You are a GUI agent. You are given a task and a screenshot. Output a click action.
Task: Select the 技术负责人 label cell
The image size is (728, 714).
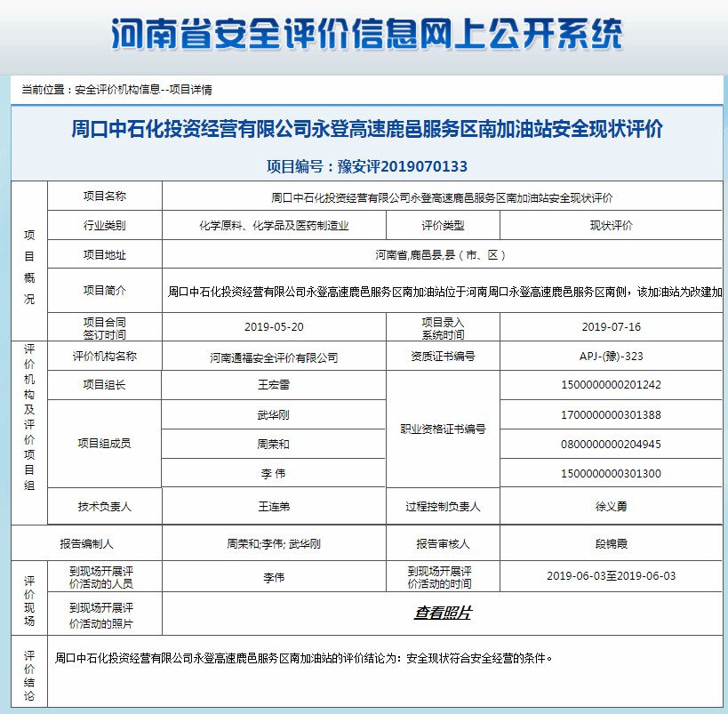105,506
